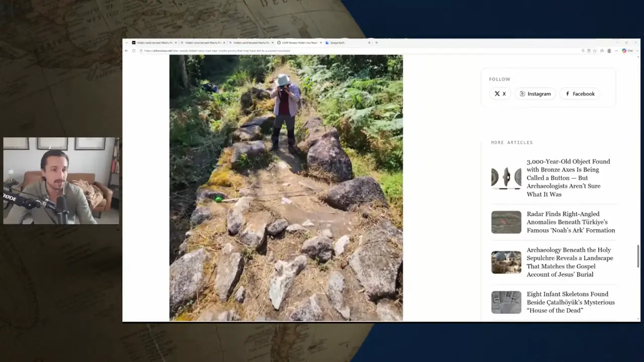Expand the tab search dropdown arrow
644x362 pixels.
(x=126, y=43)
